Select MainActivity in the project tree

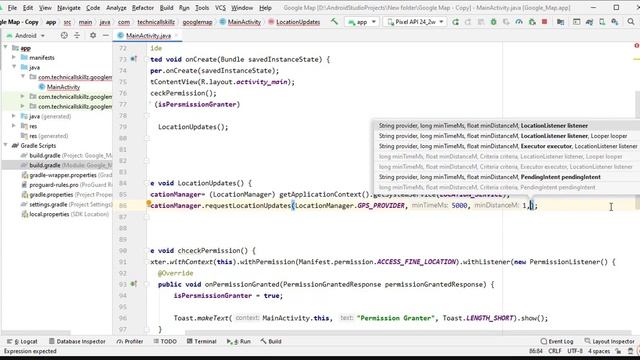point(63,87)
